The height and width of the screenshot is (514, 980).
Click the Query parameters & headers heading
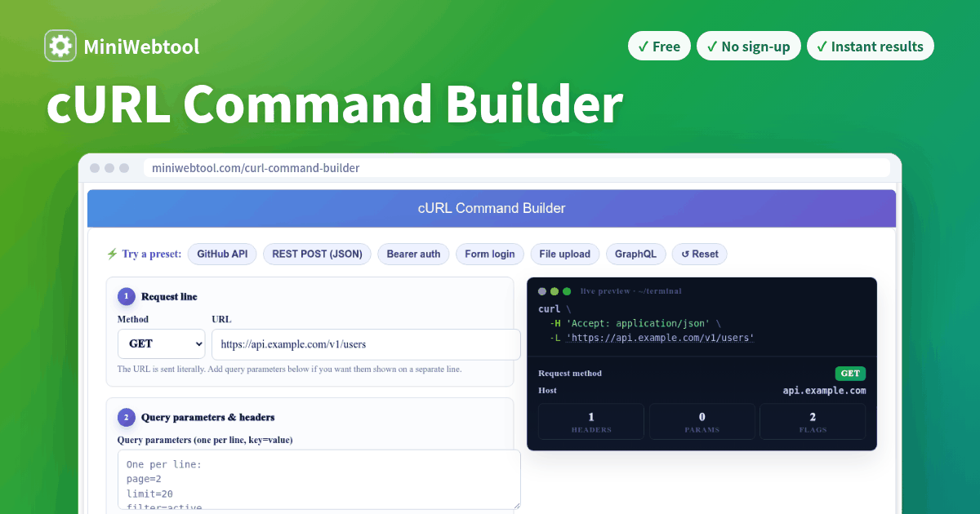pos(208,418)
